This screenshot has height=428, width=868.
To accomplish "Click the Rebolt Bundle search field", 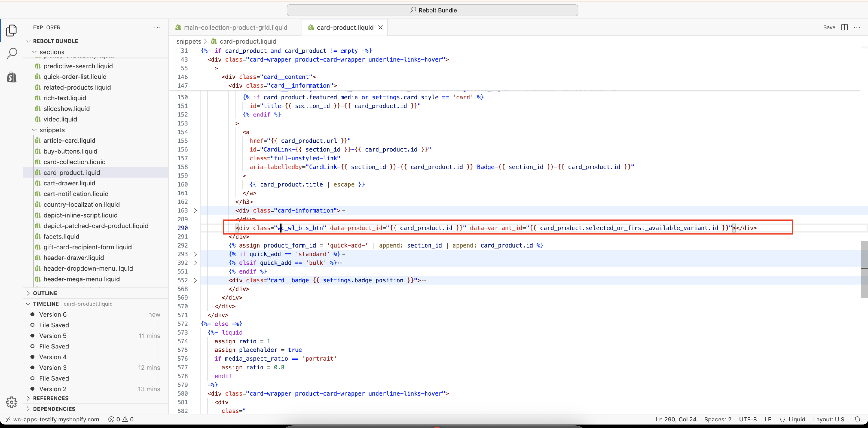I will pyautogui.click(x=432, y=10).
